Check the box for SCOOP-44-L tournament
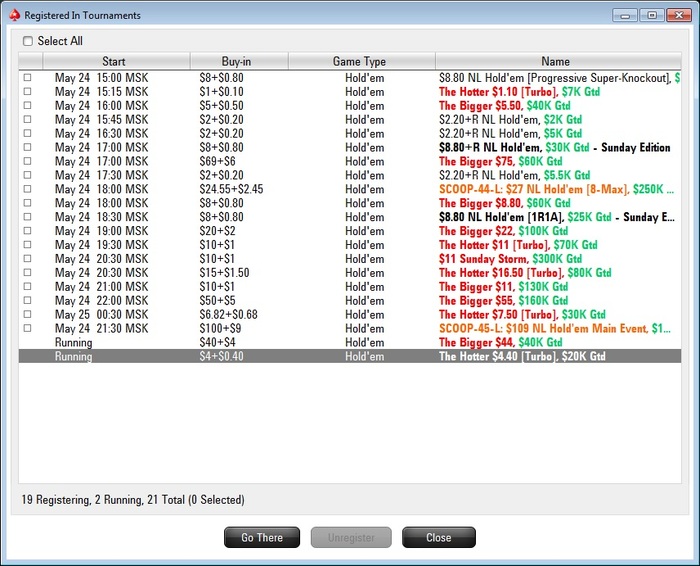This screenshot has width=700, height=566. click(27, 189)
